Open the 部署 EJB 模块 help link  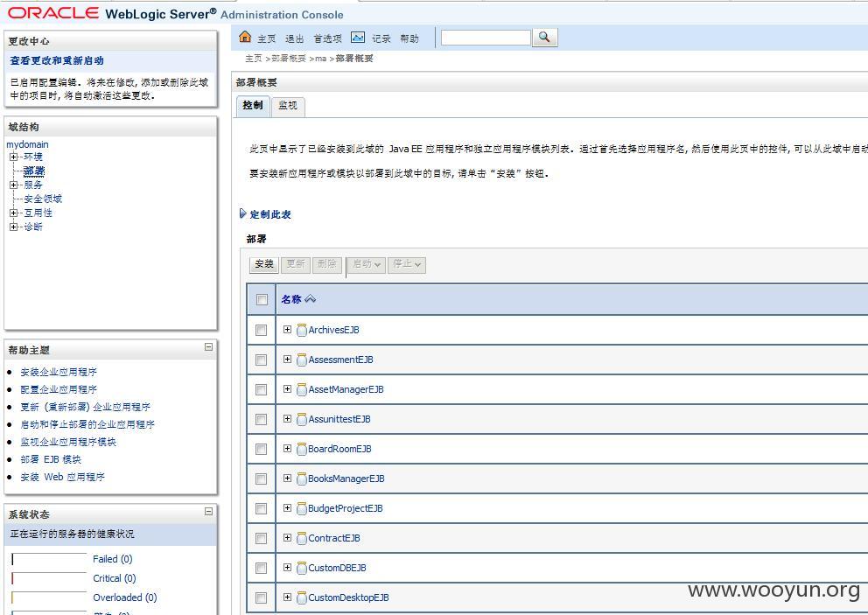coord(51,459)
